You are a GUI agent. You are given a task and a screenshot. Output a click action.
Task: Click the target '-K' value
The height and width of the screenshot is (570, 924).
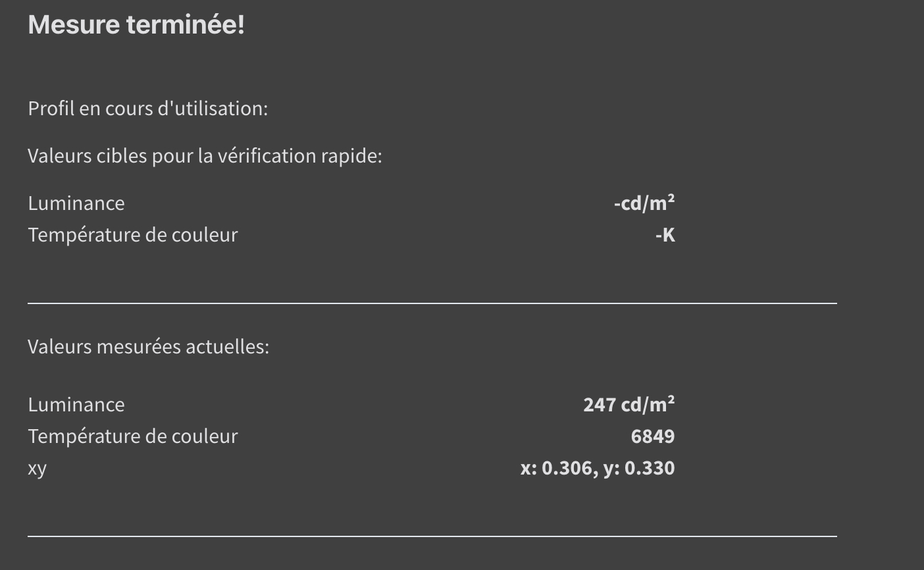coord(665,235)
